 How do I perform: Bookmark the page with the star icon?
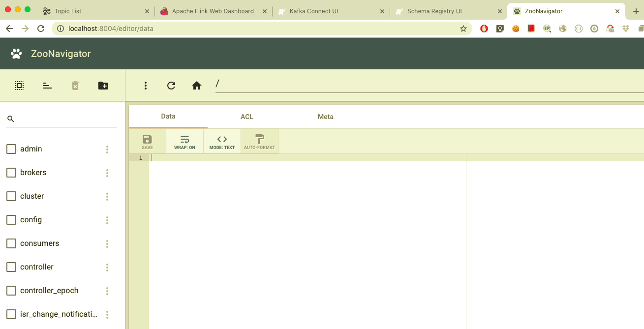463,29
